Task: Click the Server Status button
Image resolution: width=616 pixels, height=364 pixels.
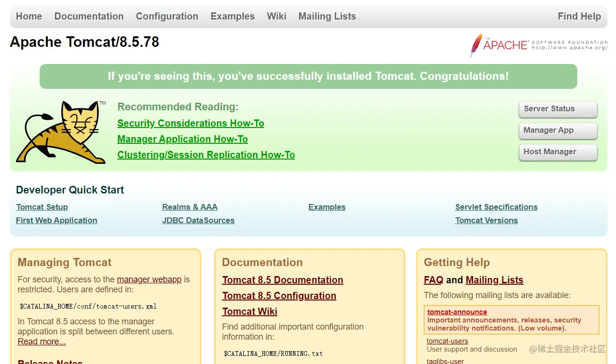Action: click(558, 109)
